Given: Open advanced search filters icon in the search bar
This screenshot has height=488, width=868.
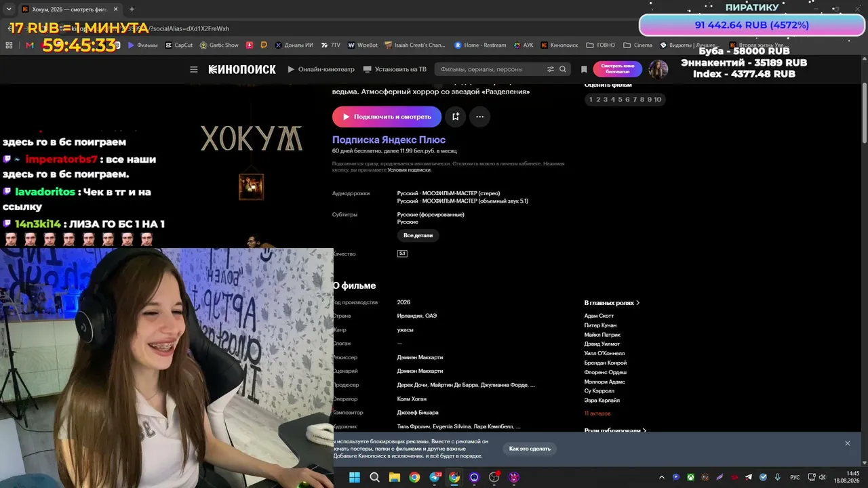Looking at the screenshot, I should [551, 69].
